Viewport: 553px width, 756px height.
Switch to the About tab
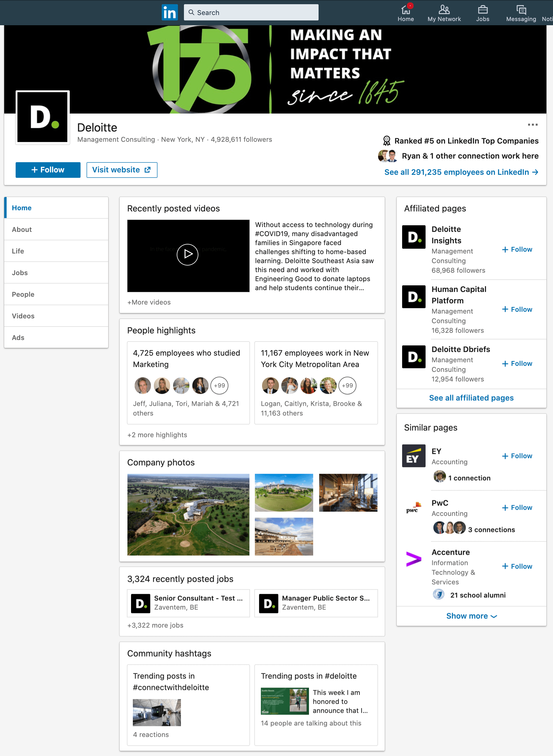click(x=22, y=229)
